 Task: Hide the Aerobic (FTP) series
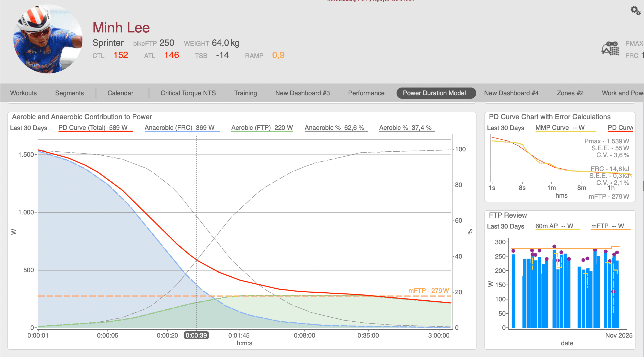tap(262, 128)
